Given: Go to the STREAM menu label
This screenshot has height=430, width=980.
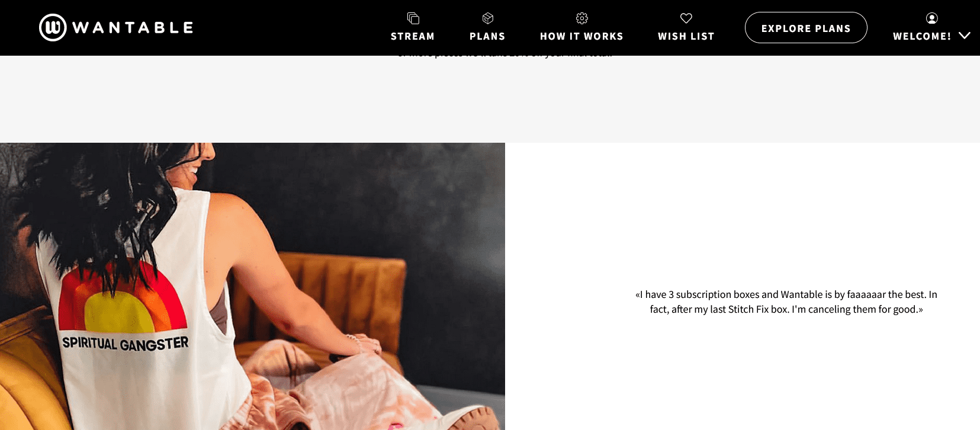Looking at the screenshot, I should [413, 36].
